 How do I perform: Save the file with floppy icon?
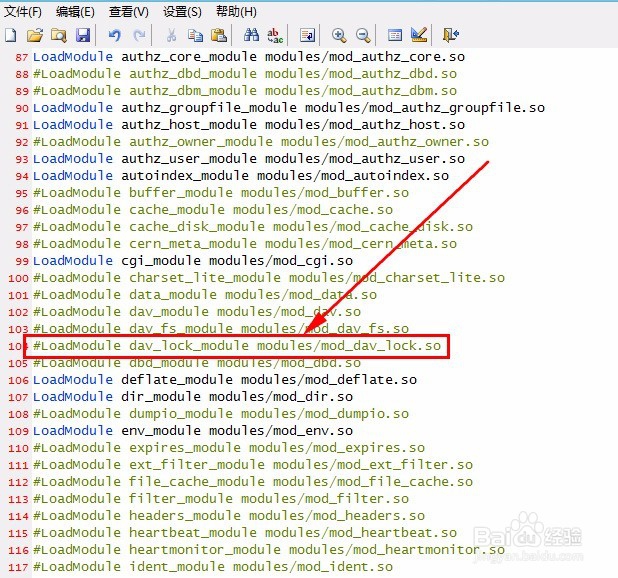point(83,35)
